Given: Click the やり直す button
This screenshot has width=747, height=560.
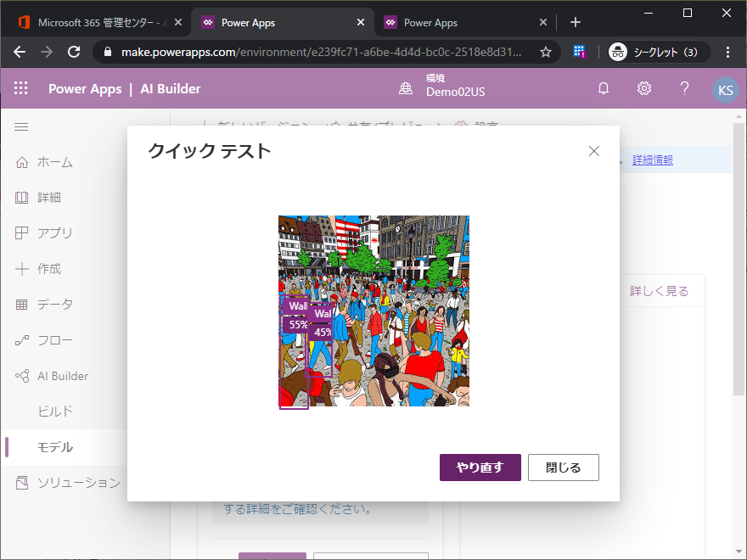Looking at the screenshot, I should [x=480, y=468].
